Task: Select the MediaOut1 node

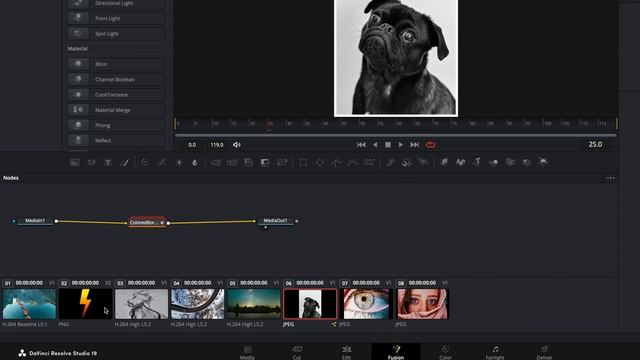Action: pos(275,221)
